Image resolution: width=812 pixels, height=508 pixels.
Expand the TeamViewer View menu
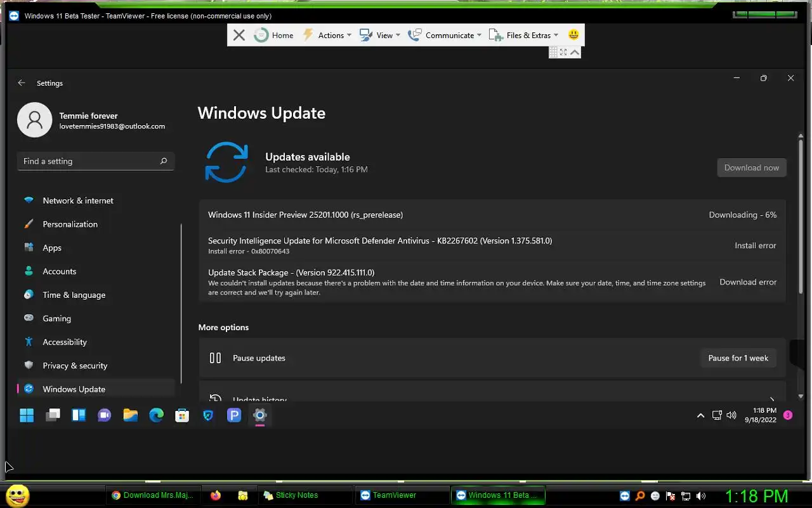379,36
